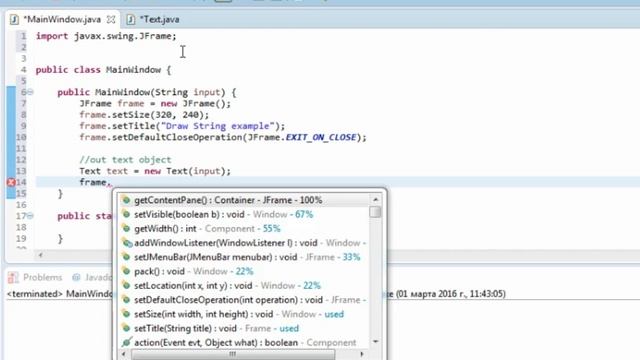Select getWidth() suggestion
This screenshot has height=360, width=640.
244,229
